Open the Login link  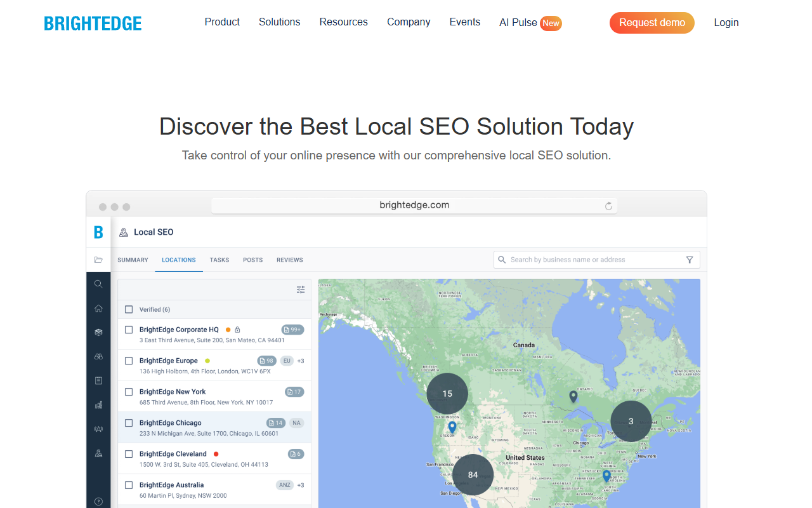click(726, 23)
